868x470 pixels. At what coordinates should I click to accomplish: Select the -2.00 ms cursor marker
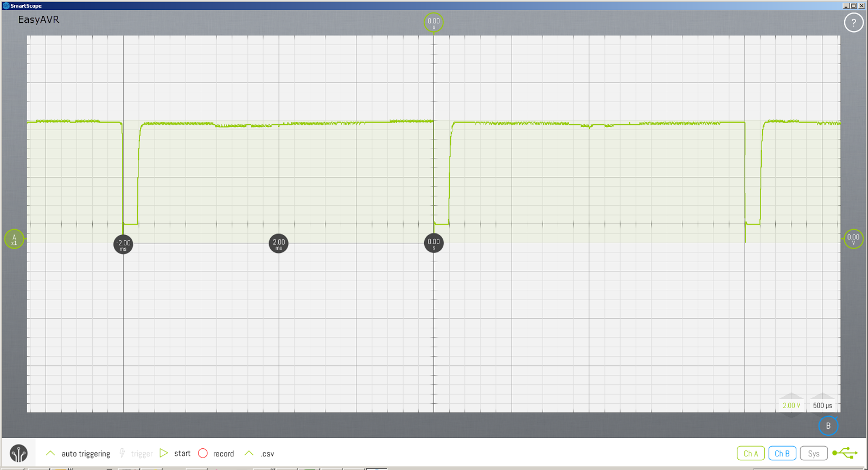[x=123, y=244]
